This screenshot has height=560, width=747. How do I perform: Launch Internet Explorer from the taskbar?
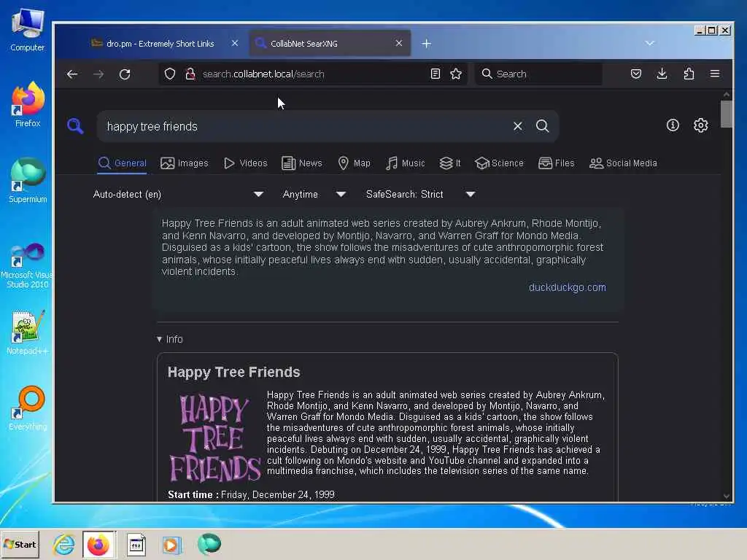click(64, 545)
